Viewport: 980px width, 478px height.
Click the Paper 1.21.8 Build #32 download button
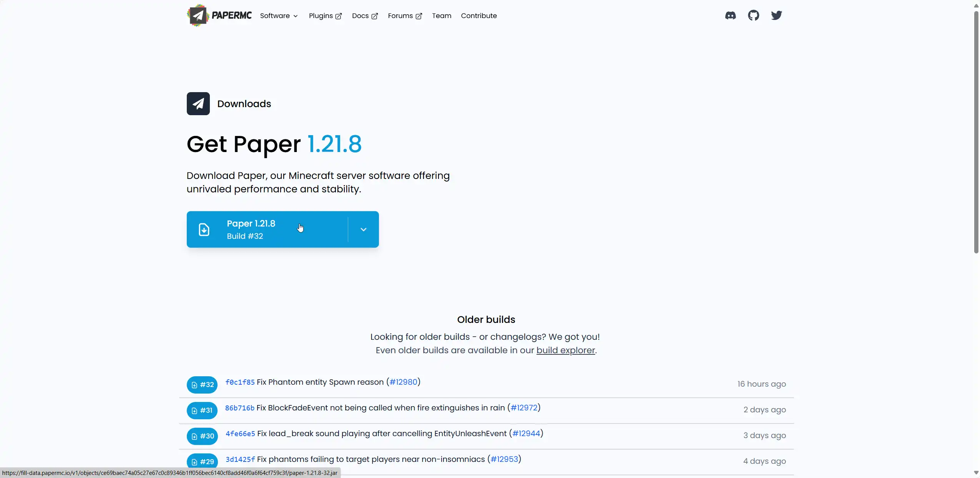coord(267,230)
